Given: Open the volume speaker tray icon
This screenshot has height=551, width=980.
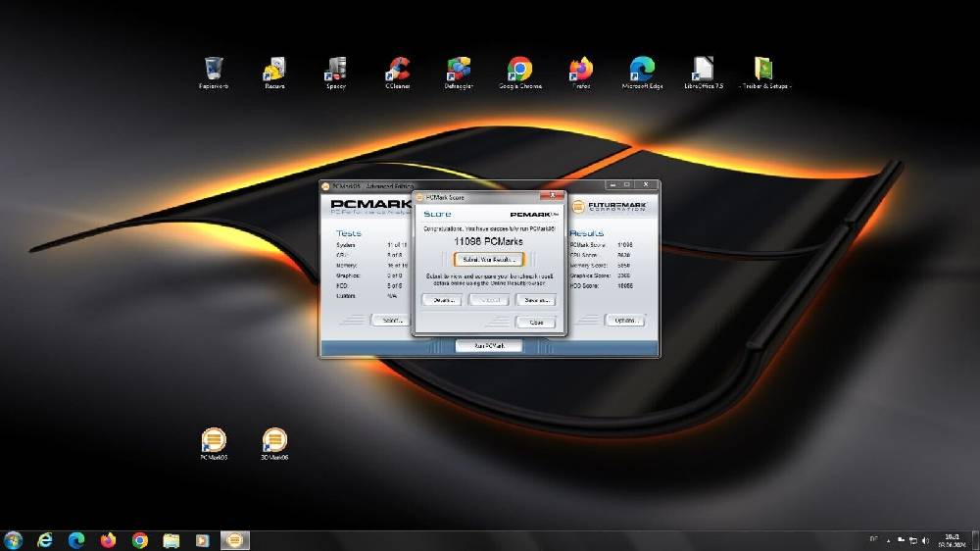Looking at the screenshot, I should pyautogui.click(x=926, y=540).
